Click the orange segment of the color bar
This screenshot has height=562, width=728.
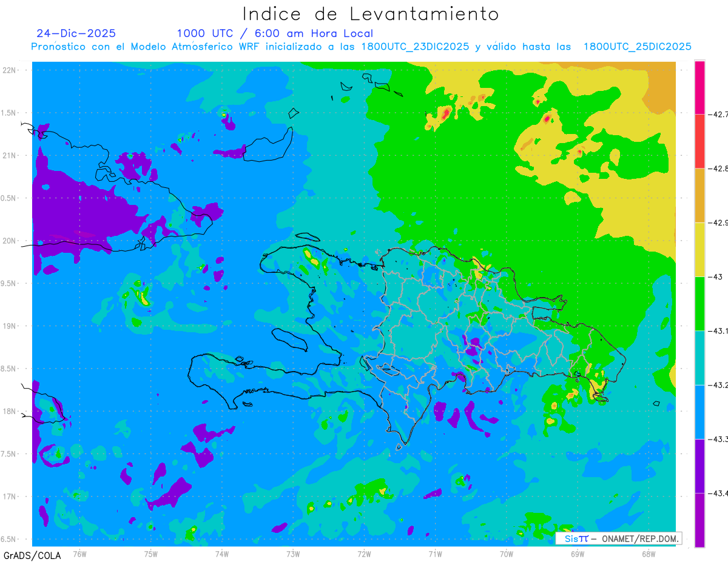click(x=699, y=195)
